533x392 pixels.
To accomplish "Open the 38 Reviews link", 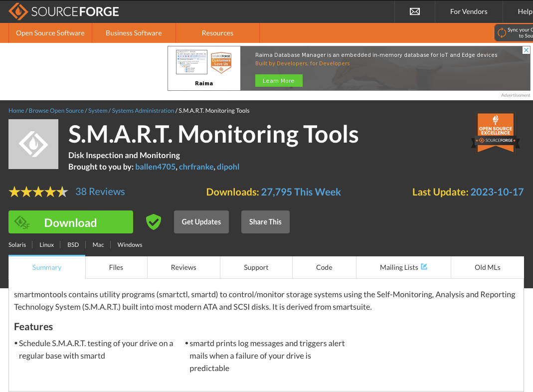I will (100, 192).
